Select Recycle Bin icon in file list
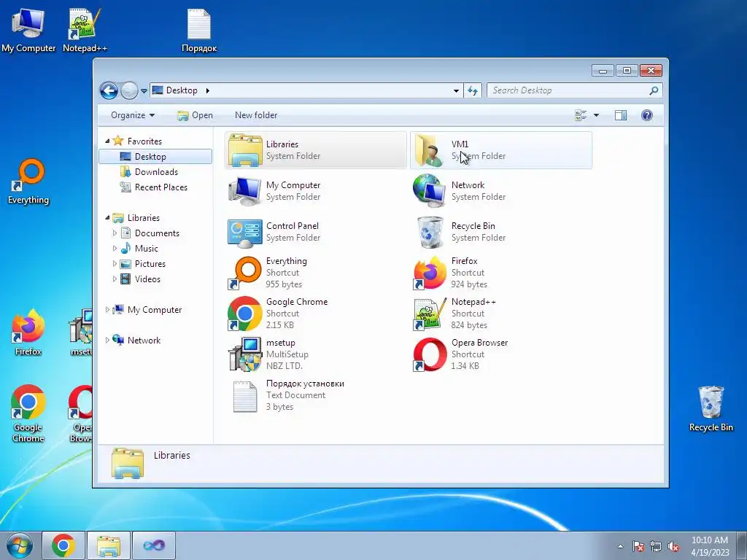 point(430,233)
